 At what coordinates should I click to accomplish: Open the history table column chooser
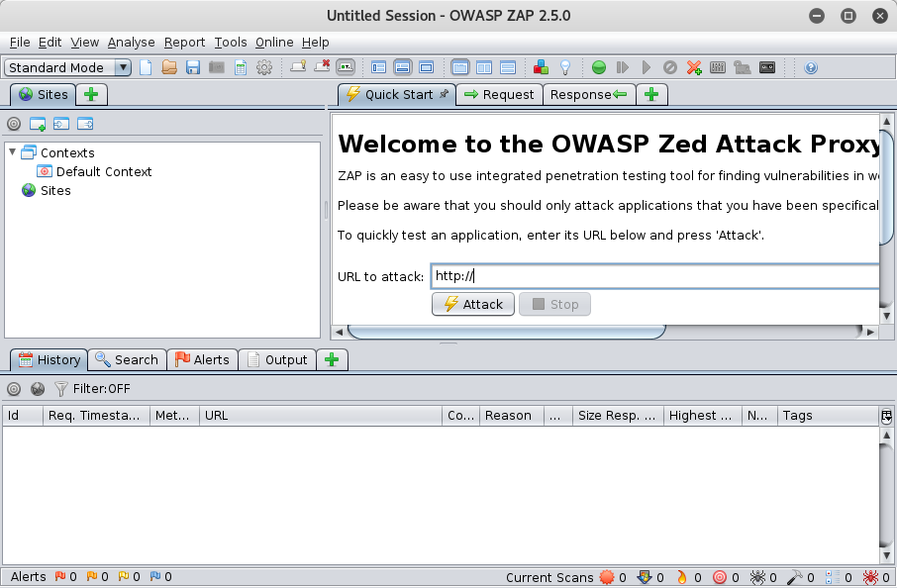point(886,416)
